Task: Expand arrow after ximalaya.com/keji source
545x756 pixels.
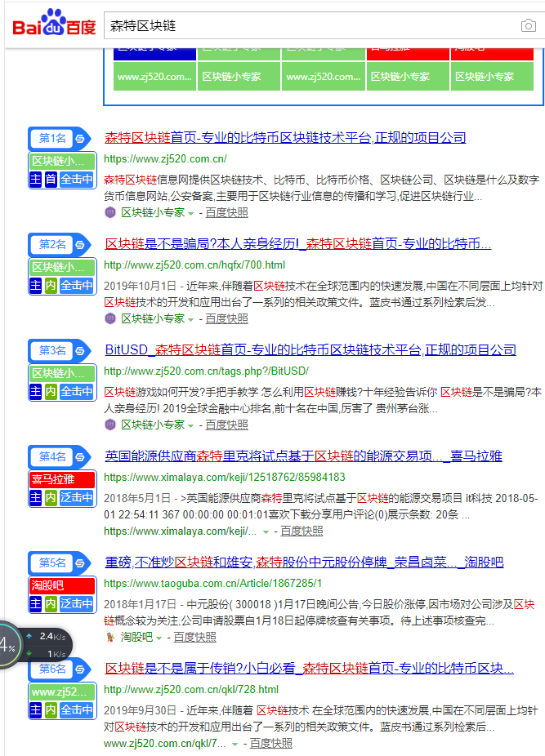Action: (266, 532)
